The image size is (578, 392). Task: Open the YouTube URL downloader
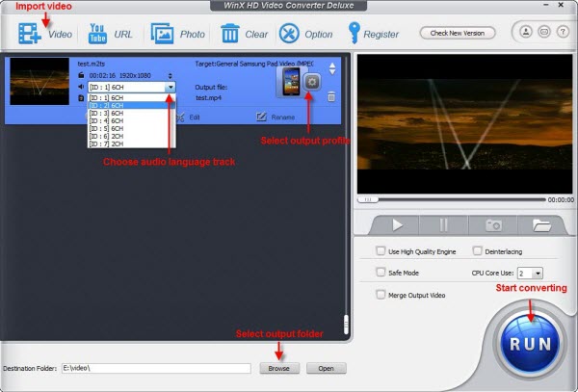tap(97, 34)
